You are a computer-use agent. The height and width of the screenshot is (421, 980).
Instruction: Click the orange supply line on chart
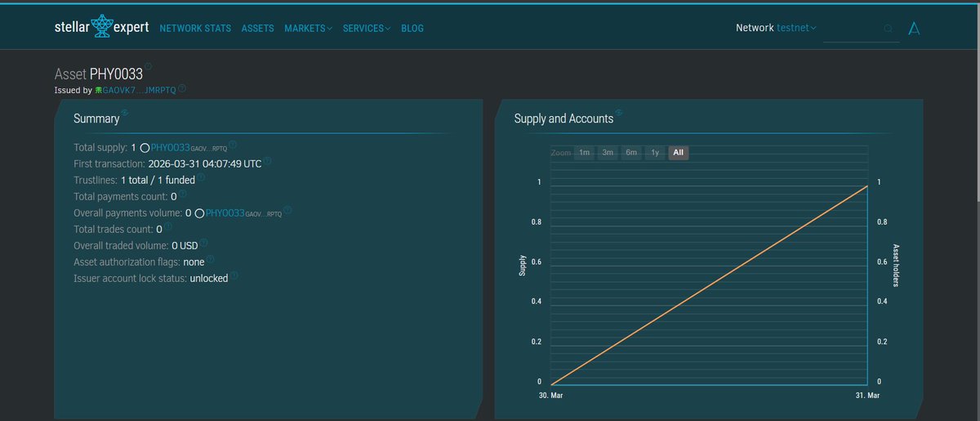710,284
